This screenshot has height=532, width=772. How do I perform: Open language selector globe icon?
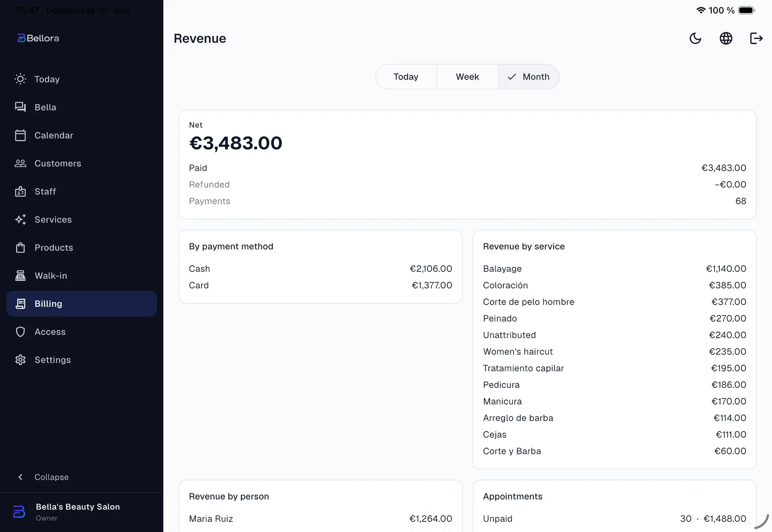pos(726,38)
